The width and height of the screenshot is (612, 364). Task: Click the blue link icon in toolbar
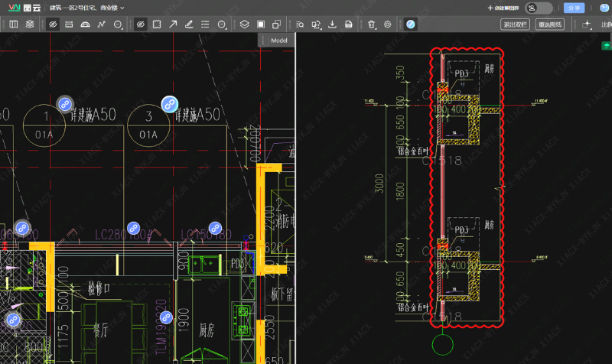411,24
